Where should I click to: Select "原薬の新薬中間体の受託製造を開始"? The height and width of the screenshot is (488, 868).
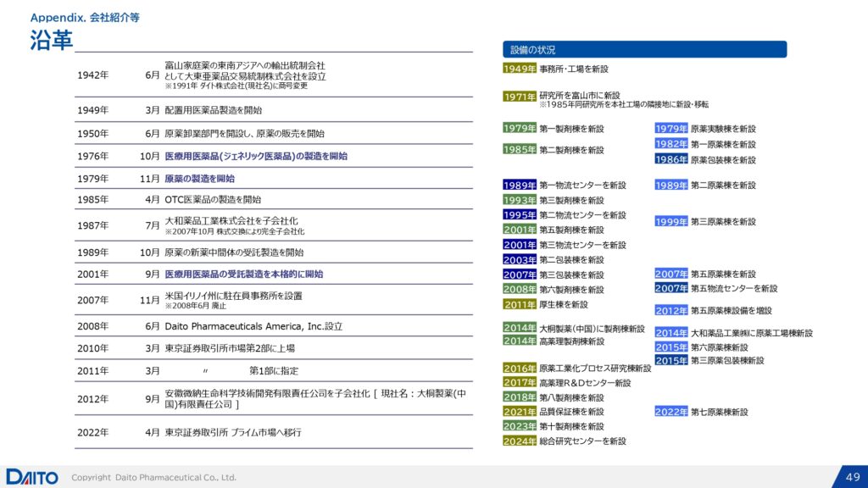pos(234,252)
